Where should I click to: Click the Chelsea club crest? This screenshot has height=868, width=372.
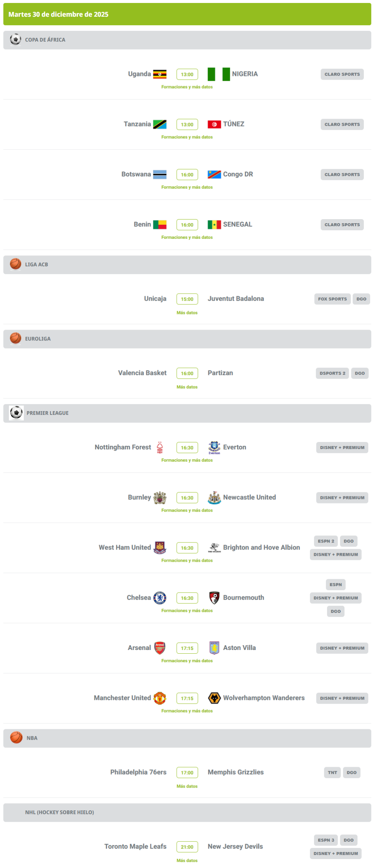[160, 598]
